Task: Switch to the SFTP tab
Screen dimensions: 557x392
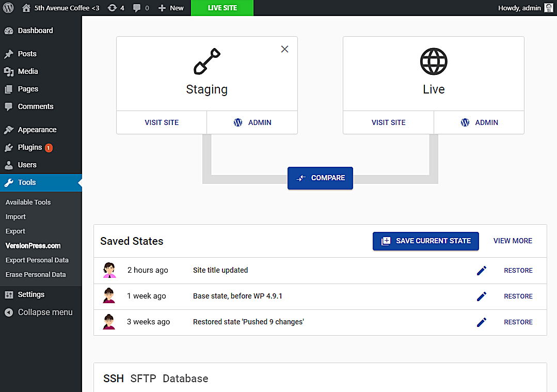Action: pos(143,379)
